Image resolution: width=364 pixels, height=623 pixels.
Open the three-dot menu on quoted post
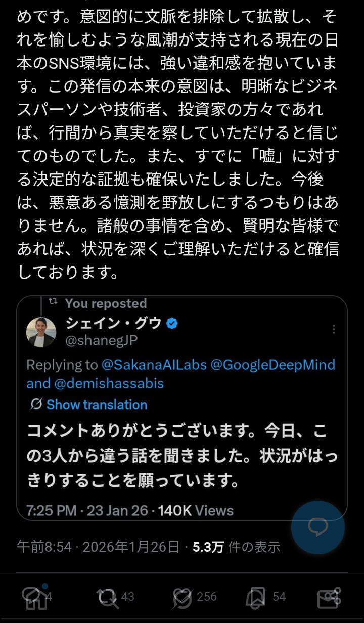tap(334, 329)
